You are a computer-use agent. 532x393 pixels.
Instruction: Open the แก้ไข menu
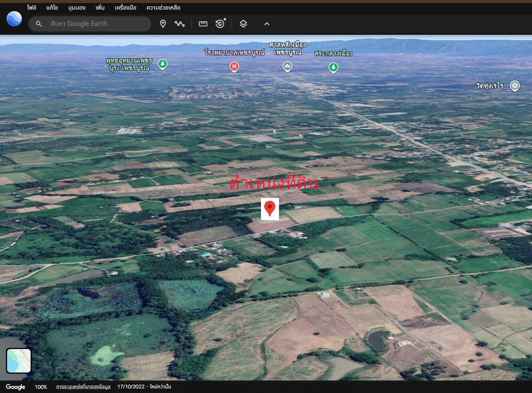[x=52, y=8]
